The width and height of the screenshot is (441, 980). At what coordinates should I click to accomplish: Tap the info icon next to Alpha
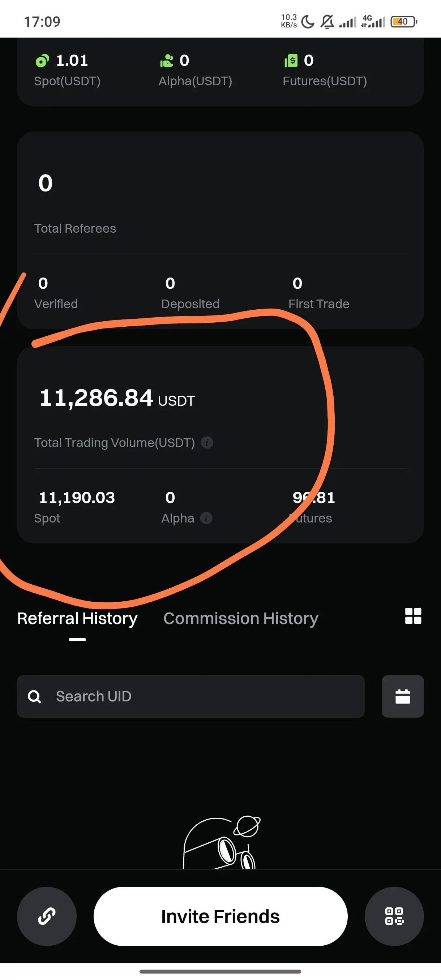point(206,518)
